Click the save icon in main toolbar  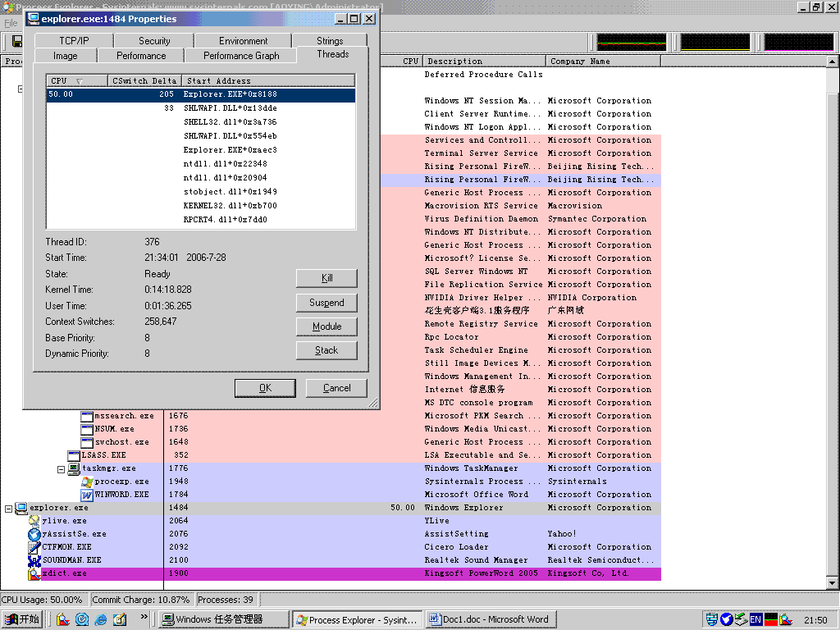tap(17, 41)
